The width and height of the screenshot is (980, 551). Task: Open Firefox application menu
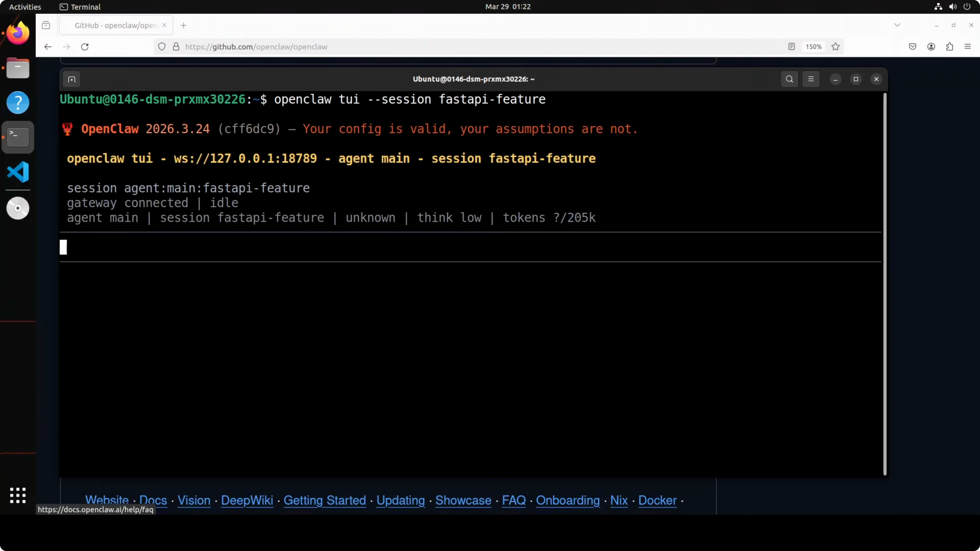[968, 47]
